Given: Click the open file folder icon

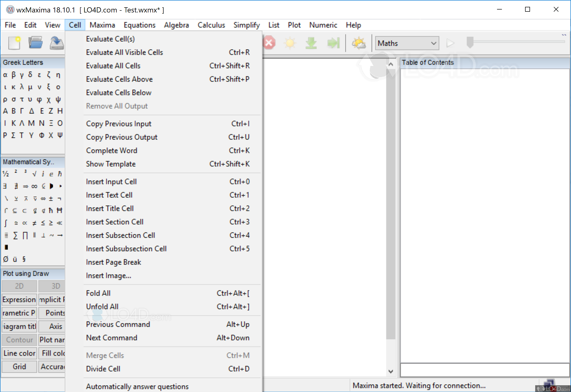Looking at the screenshot, I should 35,43.
